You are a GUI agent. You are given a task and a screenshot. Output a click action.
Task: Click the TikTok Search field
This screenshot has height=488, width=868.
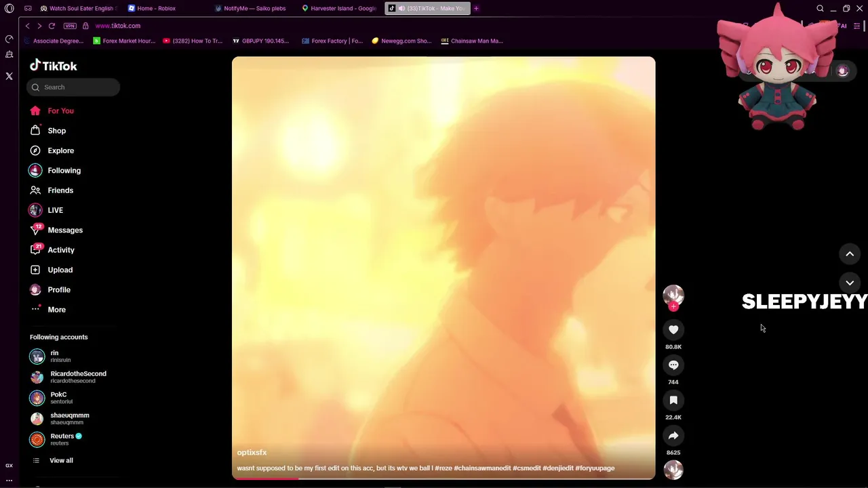tap(73, 87)
